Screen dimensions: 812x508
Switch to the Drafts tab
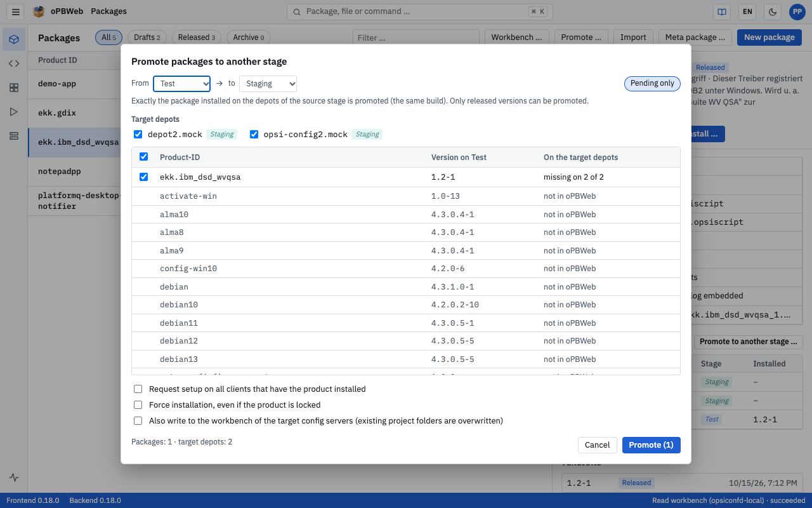147,37
